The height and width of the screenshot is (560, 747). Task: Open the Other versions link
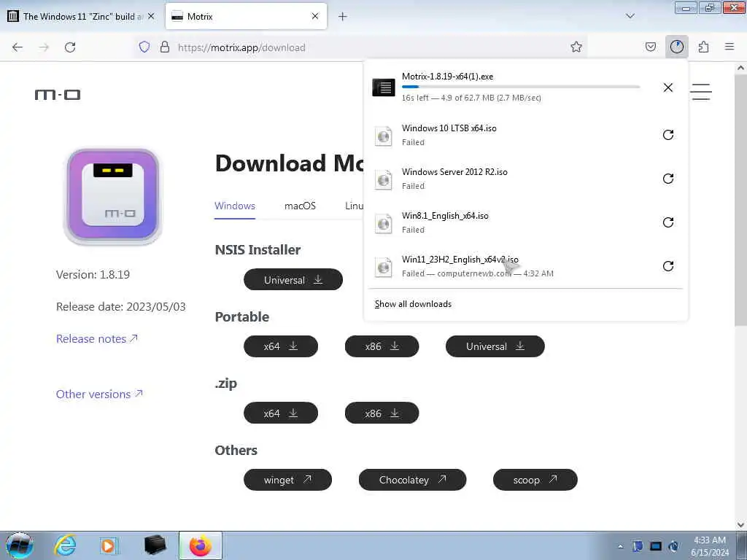(x=99, y=394)
